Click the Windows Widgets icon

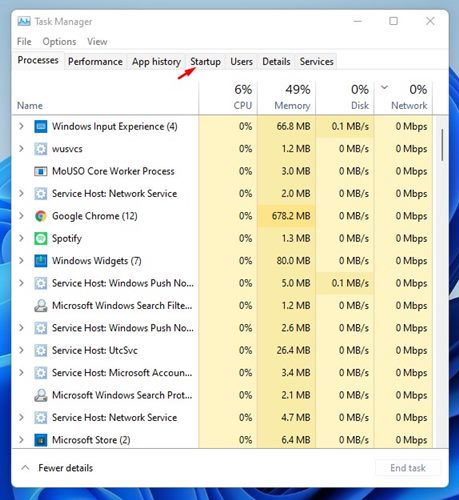[x=41, y=261]
